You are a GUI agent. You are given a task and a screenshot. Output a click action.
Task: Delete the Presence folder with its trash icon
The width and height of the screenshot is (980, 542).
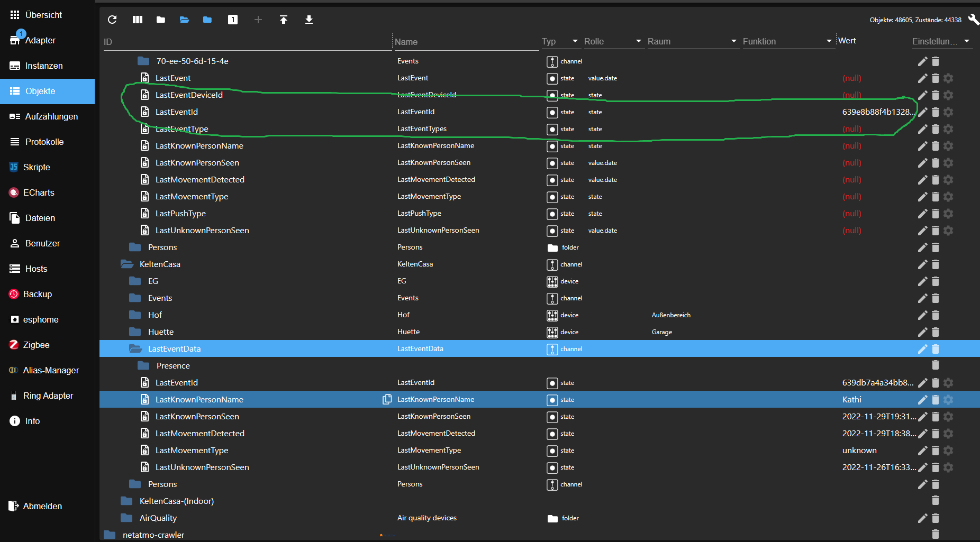(x=935, y=365)
